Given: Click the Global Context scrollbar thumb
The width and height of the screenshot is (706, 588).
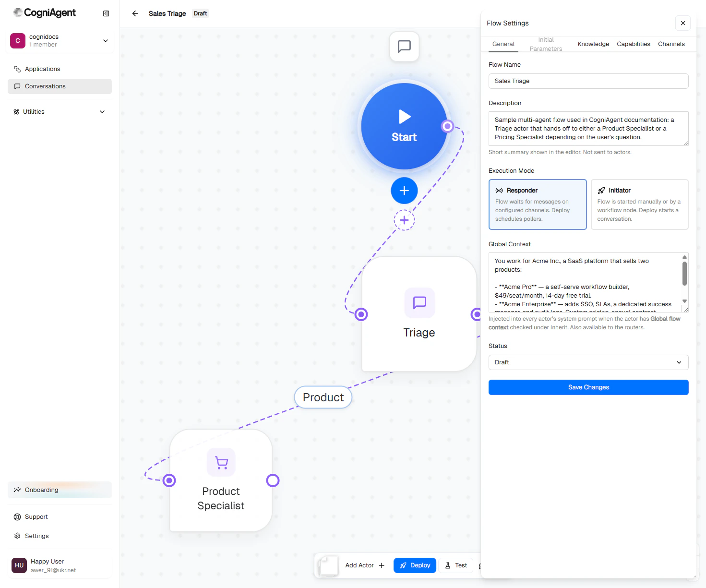Looking at the screenshot, I should tap(684, 273).
